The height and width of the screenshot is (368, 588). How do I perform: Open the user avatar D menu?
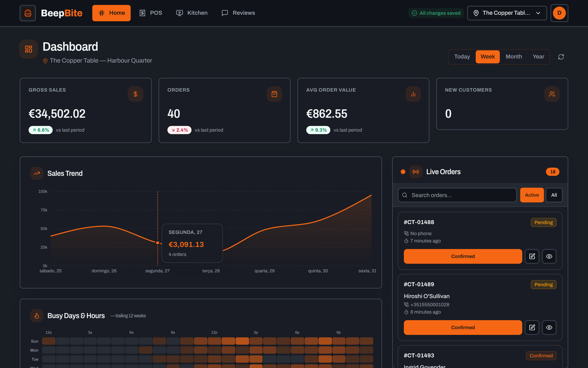[559, 13]
